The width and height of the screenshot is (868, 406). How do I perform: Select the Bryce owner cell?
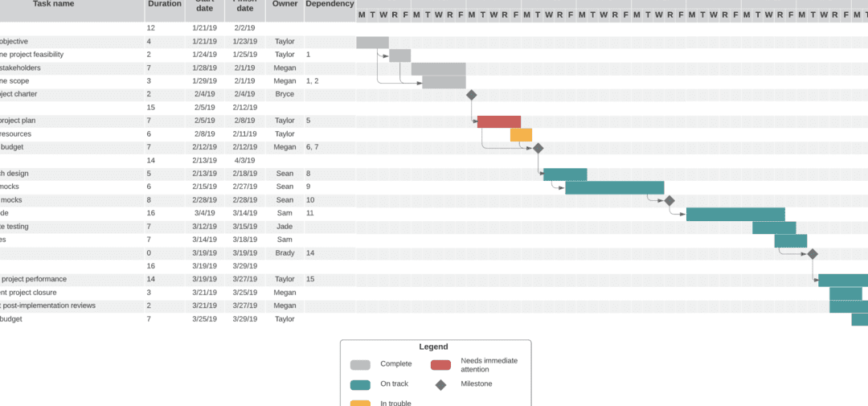[285, 94]
